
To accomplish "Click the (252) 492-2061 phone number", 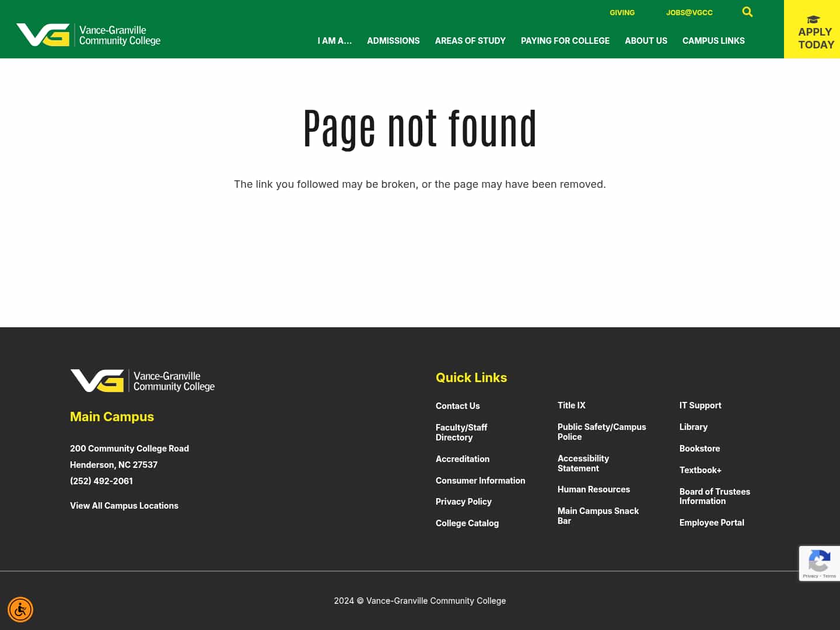I will click(x=101, y=481).
